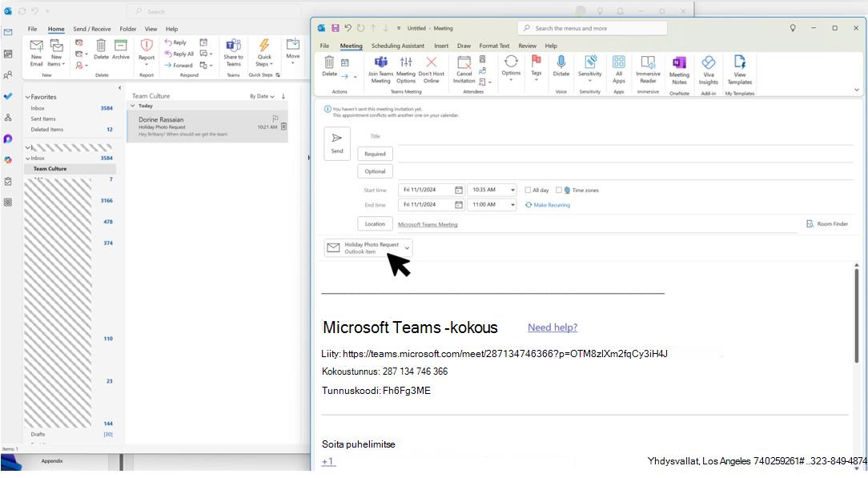This screenshot has height=478, width=868.
Task: Click Reply in main Outlook ribbon
Action: pos(175,42)
